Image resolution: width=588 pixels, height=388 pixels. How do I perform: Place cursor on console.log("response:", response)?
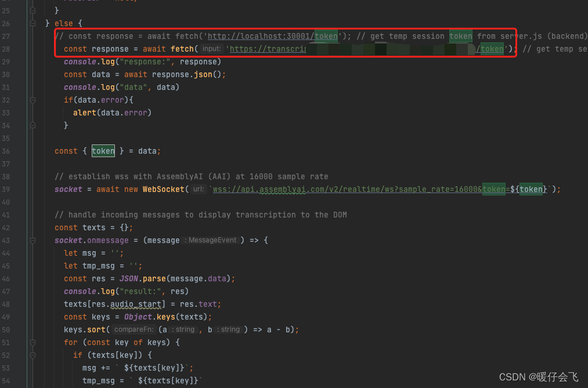[142, 62]
